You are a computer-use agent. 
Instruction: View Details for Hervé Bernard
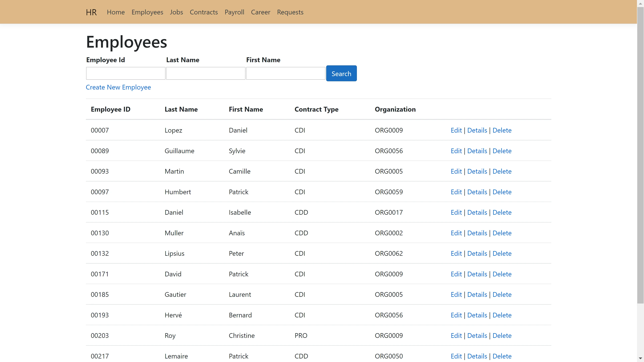point(477,315)
